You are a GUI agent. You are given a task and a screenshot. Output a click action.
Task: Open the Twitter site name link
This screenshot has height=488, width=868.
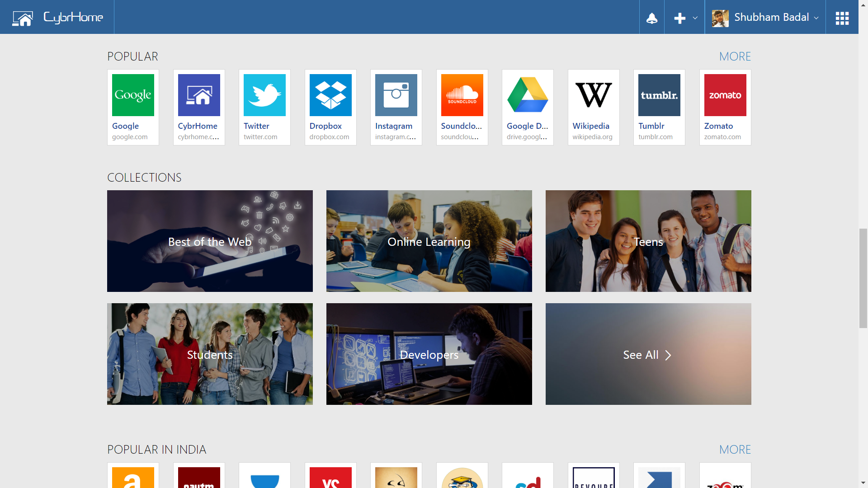pyautogui.click(x=256, y=126)
